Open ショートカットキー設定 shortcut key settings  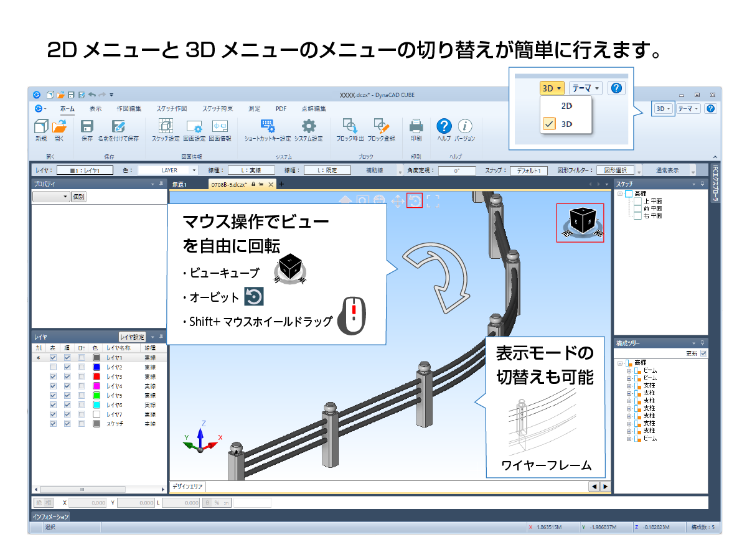268,126
